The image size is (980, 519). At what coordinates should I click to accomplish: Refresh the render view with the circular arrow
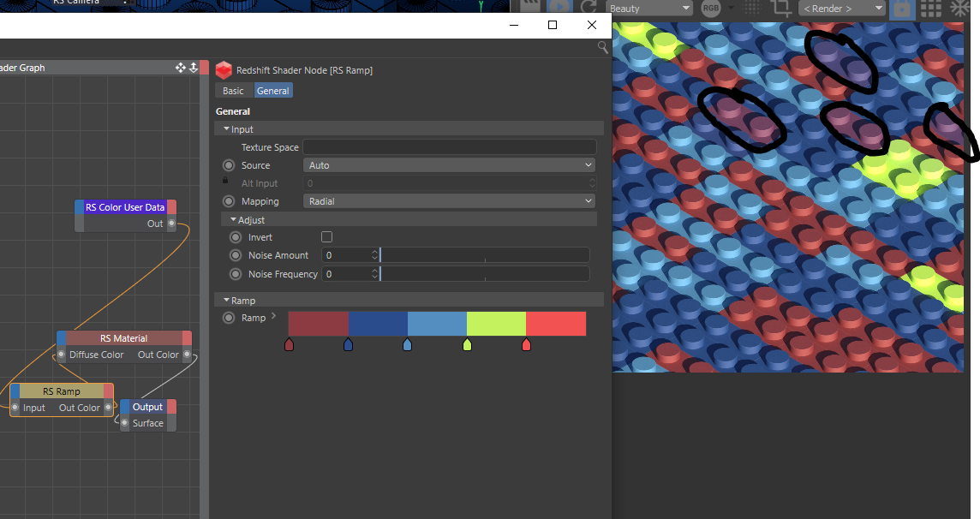click(589, 6)
